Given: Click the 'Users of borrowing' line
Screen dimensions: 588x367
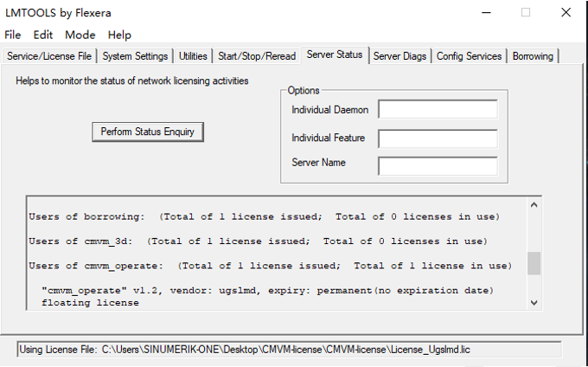Looking at the screenshot, I should pyautogui.click(x=265, y=217).
